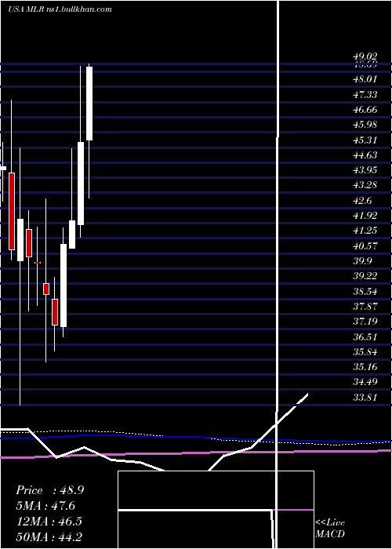Screen dimensions: 392x549
Task: Select the 49.02 price axis label
Action: [365, 56]
